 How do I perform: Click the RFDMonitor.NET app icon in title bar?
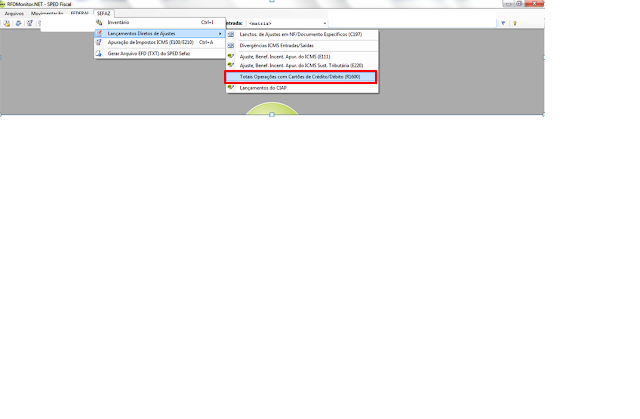tap(2, 4)
